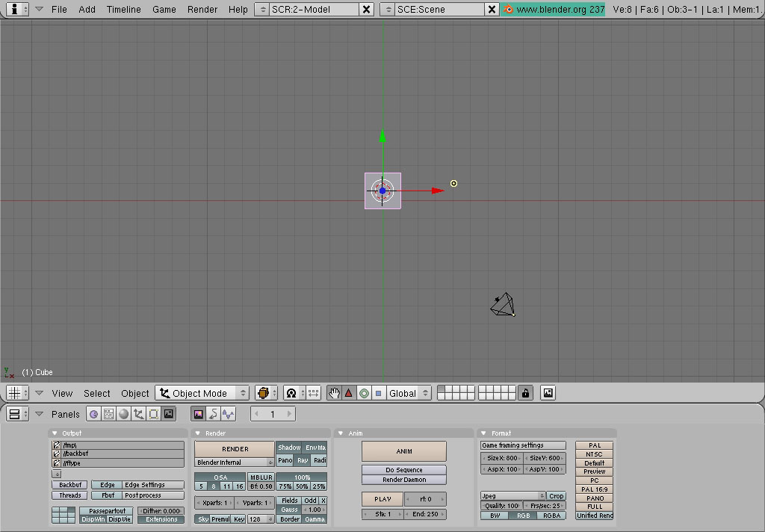The width and height of the screenshot is (765, 532).
Task: Enable the Ray tracing toggle
Action: 303,460
